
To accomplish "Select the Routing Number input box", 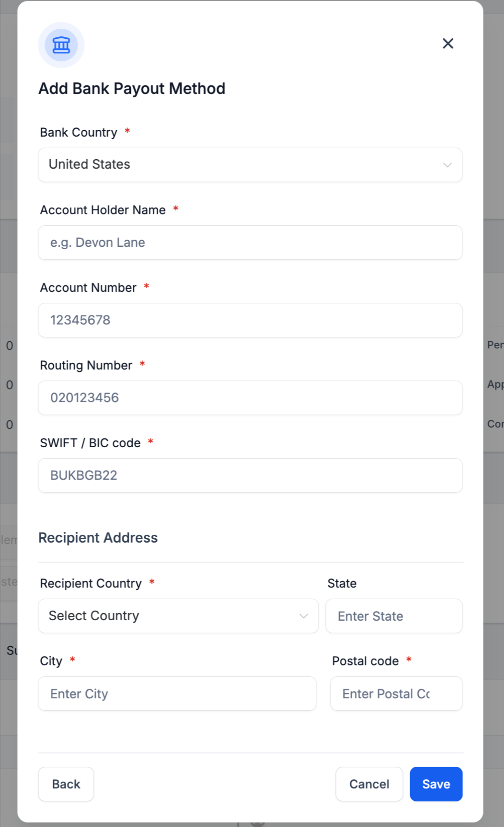I will pos(250,398).
